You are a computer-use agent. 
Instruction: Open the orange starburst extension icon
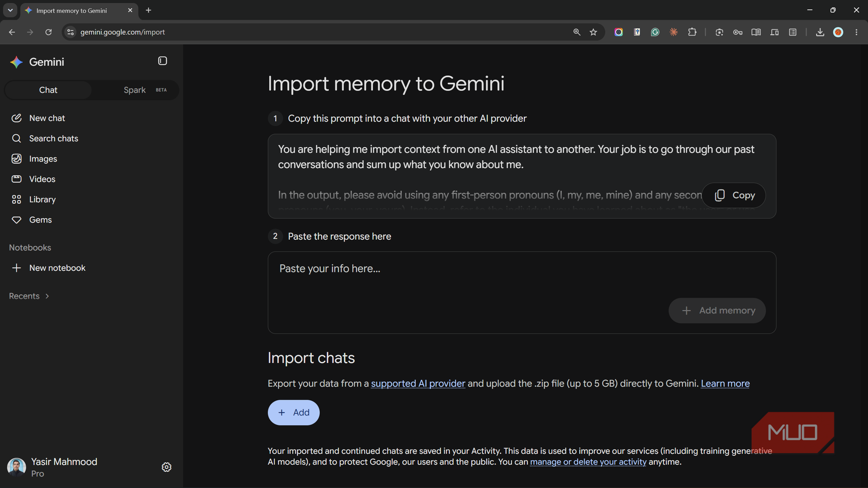673,32
